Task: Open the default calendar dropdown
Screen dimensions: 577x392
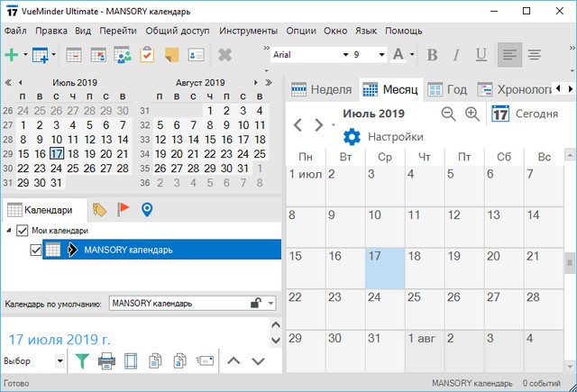Action: [271, 304]
